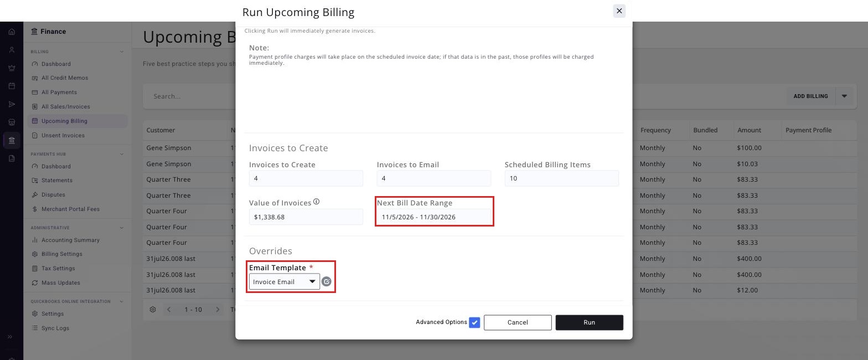Click the Home icon in left rail
The height and width of the screenshot is (360, 868).
pyautogui.click(x=12, y=32)
